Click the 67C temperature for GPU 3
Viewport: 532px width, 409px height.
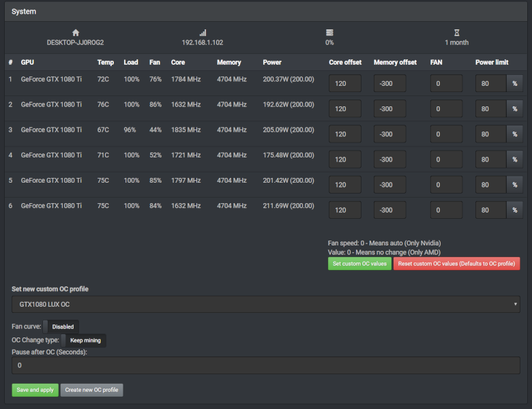point(103,130)
